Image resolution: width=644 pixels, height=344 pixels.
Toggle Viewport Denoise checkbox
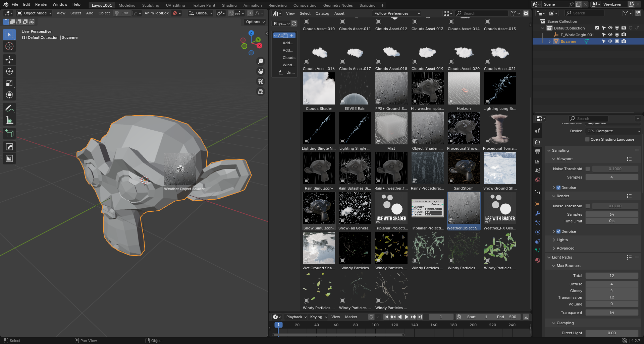point(558,188)
